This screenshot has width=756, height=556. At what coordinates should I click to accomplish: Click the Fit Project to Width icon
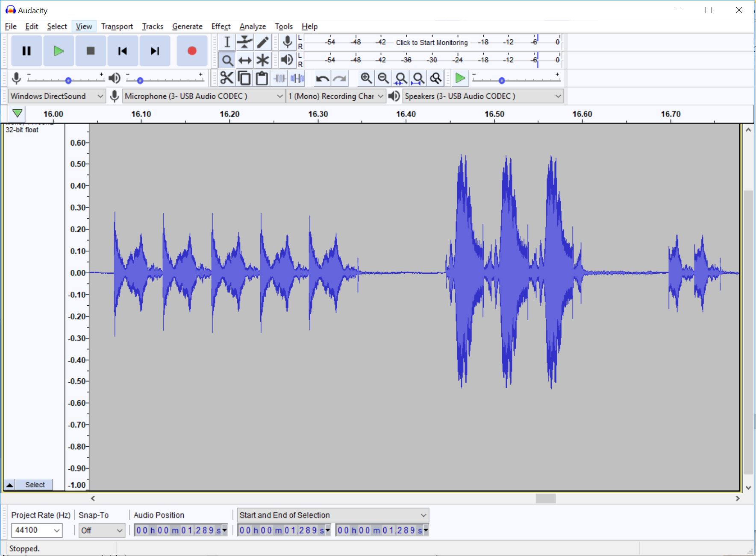(x=418, y=78)
